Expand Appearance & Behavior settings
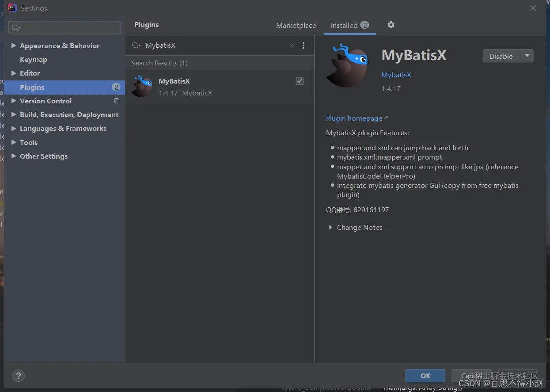550x392 pixels. (x=14, y=46)
